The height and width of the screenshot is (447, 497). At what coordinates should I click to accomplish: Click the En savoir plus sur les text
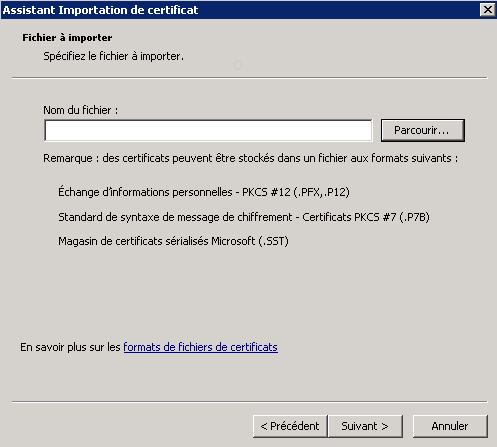click(x=70, y=347)
